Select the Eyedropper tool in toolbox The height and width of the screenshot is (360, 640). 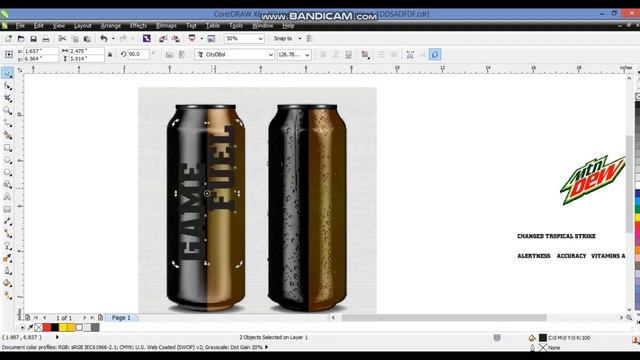tap(7, 258)
